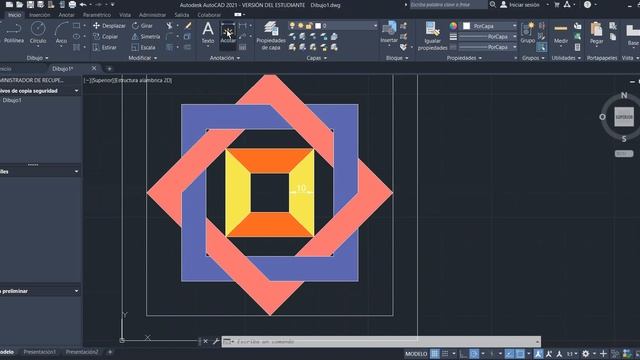Image resolution: width=640 pixels, height=360 pixels.
Task: Expand the Anotación panel
Action: tap(225, 58)
